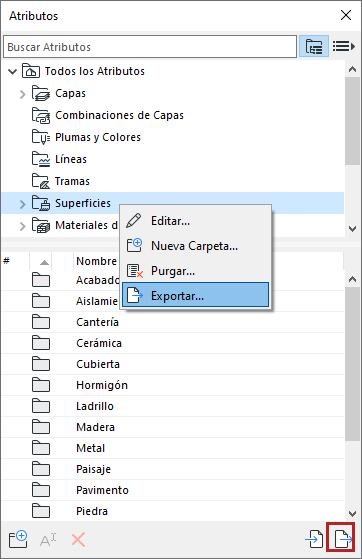The height and width of the screenshot is (559, 362).
Task: Select the Madera row name
Action: [95, 427]
